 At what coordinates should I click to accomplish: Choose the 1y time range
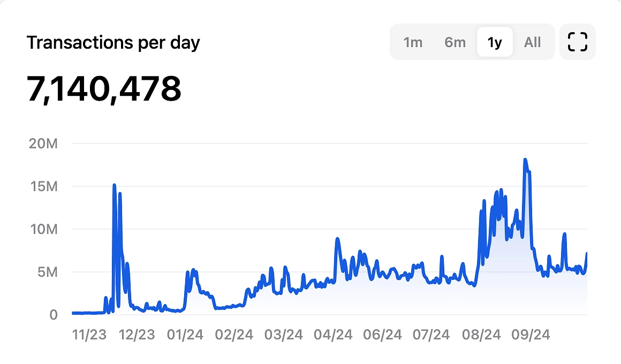click(x=495, y=42)
